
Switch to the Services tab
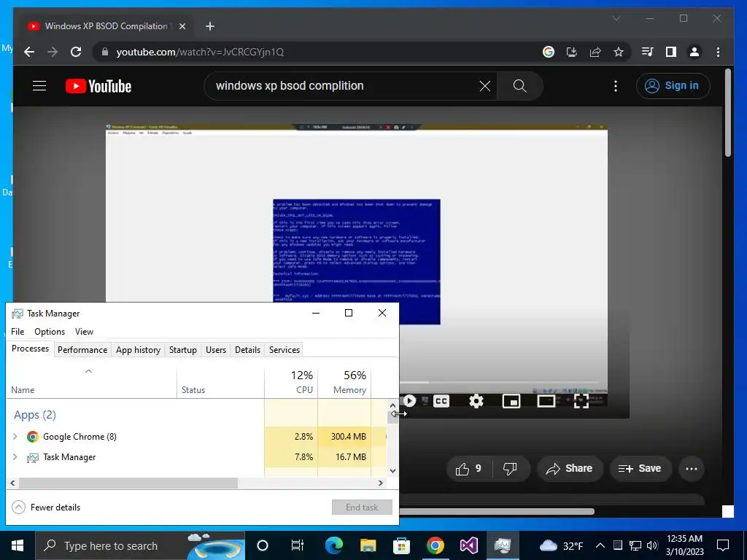click(285, 349)
